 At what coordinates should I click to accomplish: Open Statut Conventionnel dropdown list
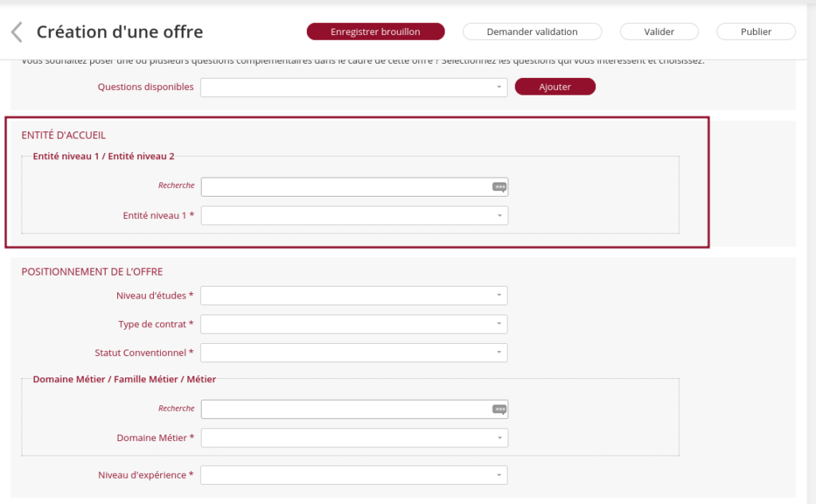coord(354,353)
